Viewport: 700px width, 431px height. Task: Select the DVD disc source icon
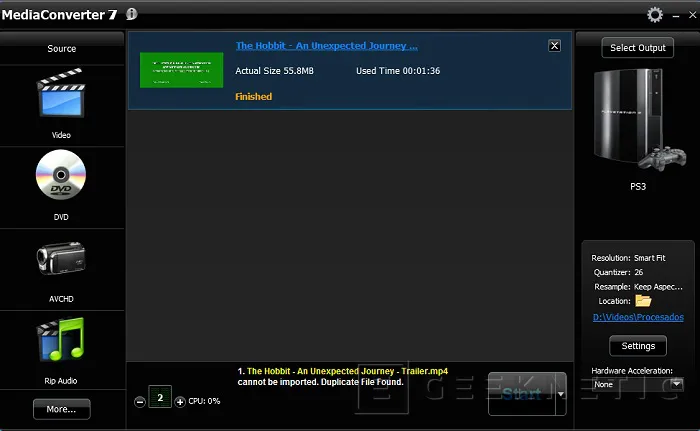coord(61,175)
